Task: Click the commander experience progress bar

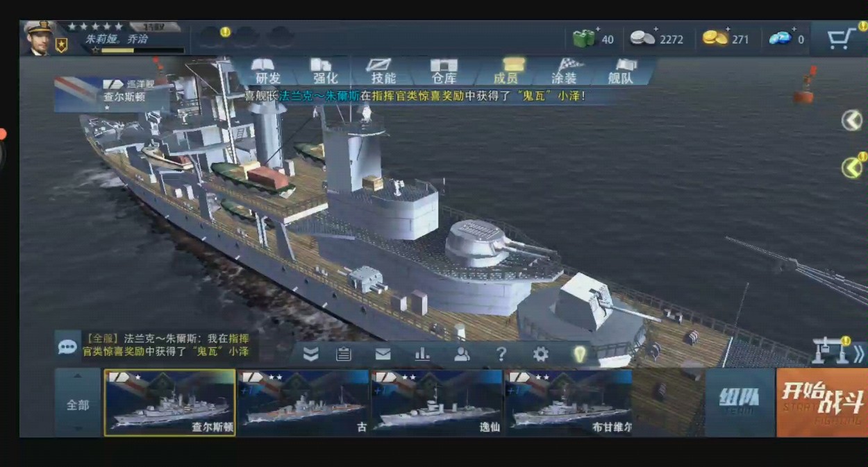Action: pos(143,50)
